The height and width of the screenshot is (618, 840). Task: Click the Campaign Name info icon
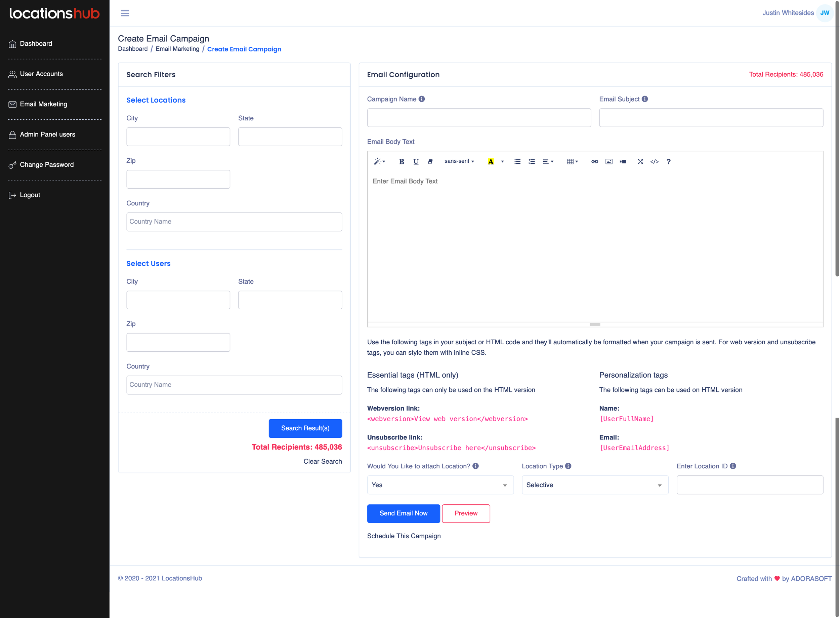coord(422,99)
